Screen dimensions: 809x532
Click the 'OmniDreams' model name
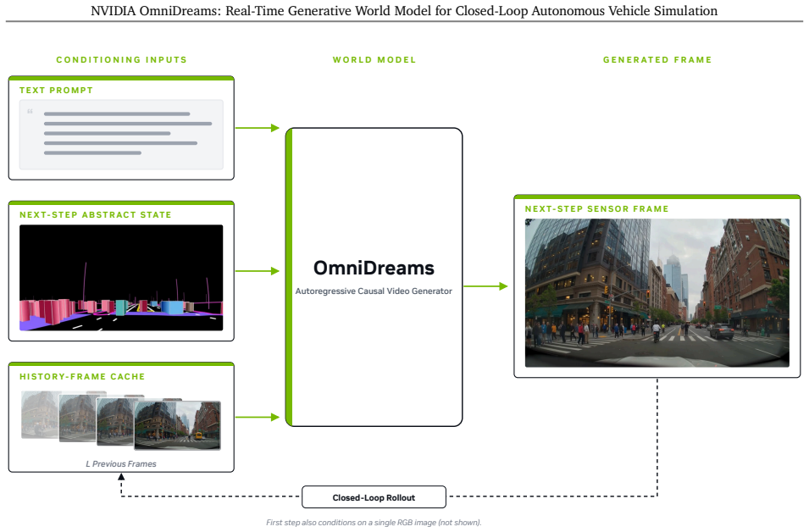click(x=374, y=268)
